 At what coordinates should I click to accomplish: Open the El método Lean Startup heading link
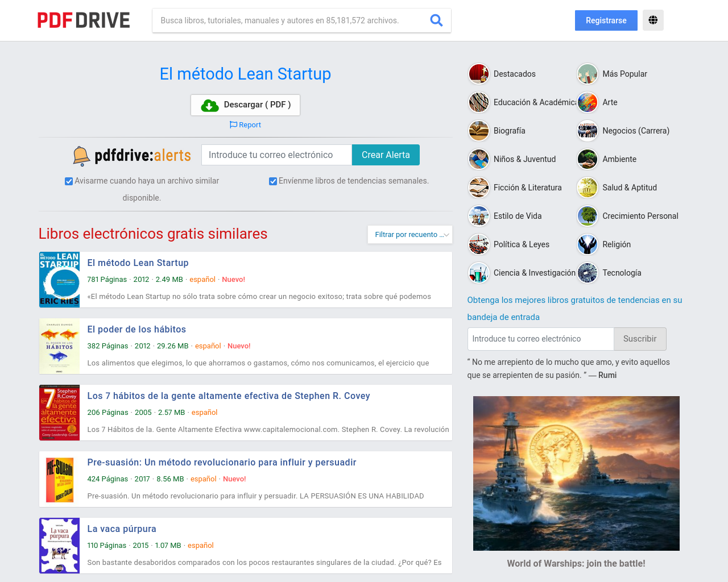point(245,74)
